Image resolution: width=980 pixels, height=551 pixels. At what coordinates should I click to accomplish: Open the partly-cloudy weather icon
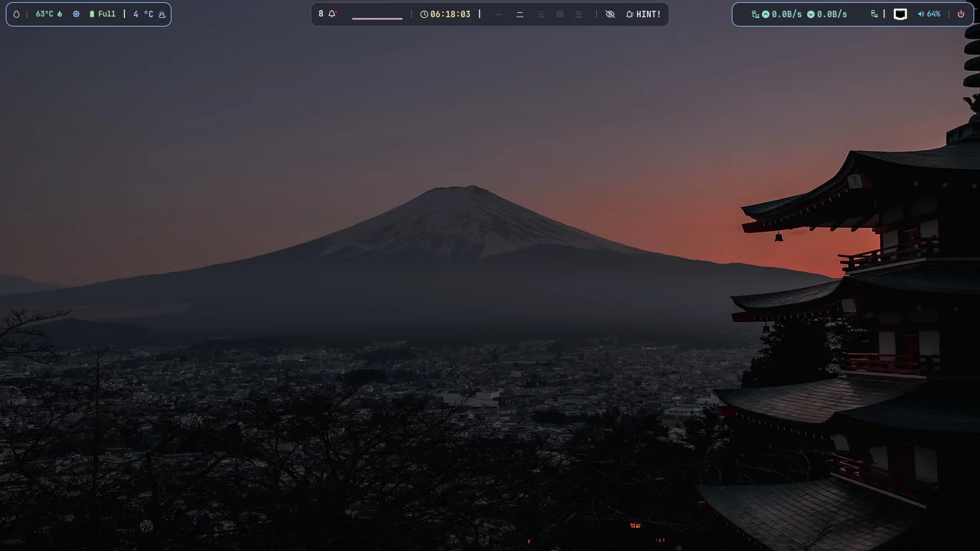[162, 14]
